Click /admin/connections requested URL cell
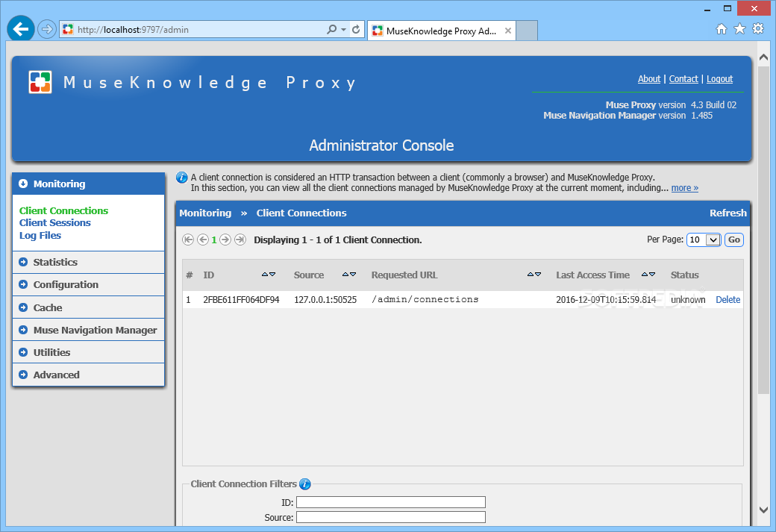Screen dimensions: 776x532 pos(425,299)
